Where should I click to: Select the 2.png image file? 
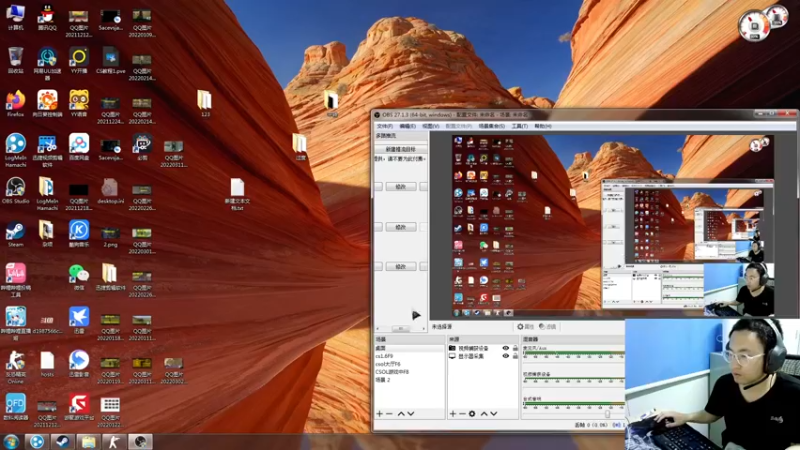[110, 238]
